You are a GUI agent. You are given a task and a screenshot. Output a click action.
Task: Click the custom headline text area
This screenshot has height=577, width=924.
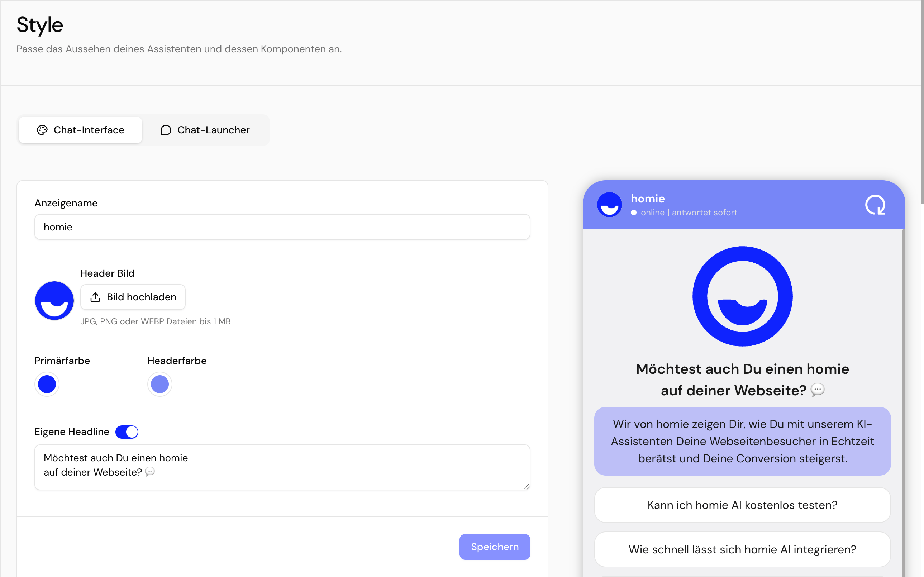tap(282, 467)
